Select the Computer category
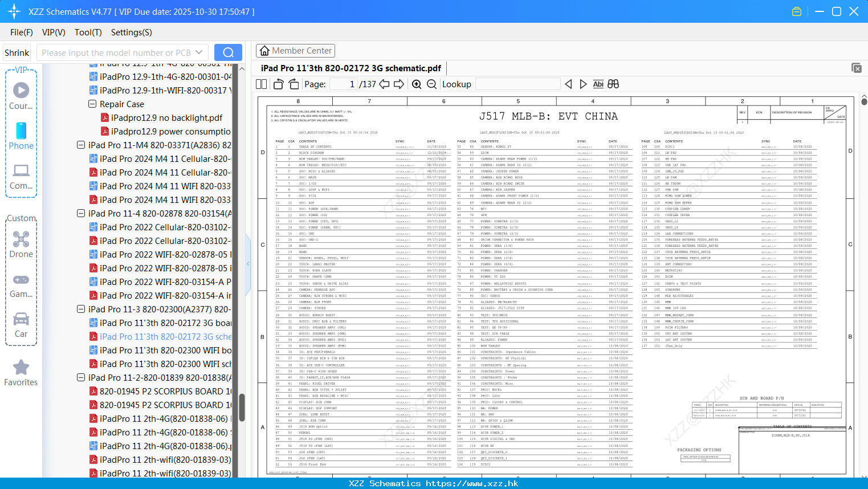 click(21, 176)
